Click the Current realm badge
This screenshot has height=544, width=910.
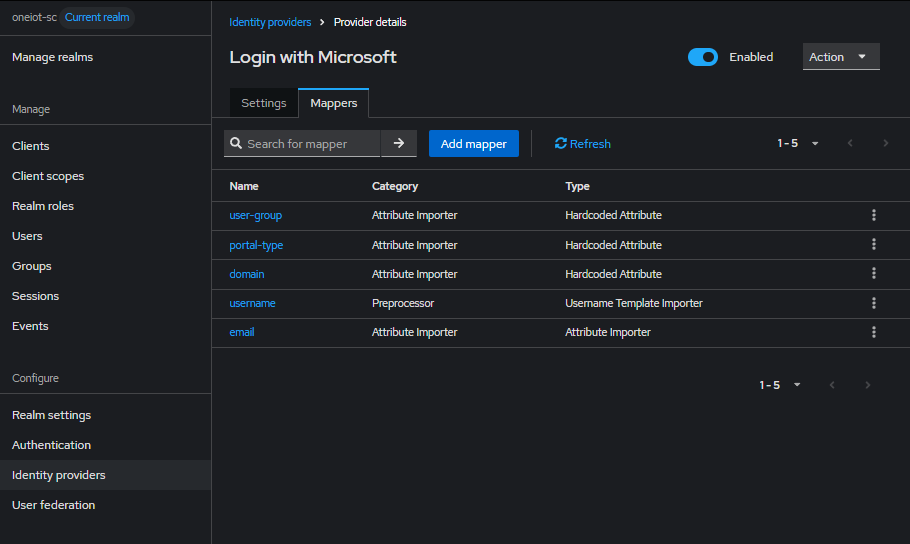[x=97, y=17]
